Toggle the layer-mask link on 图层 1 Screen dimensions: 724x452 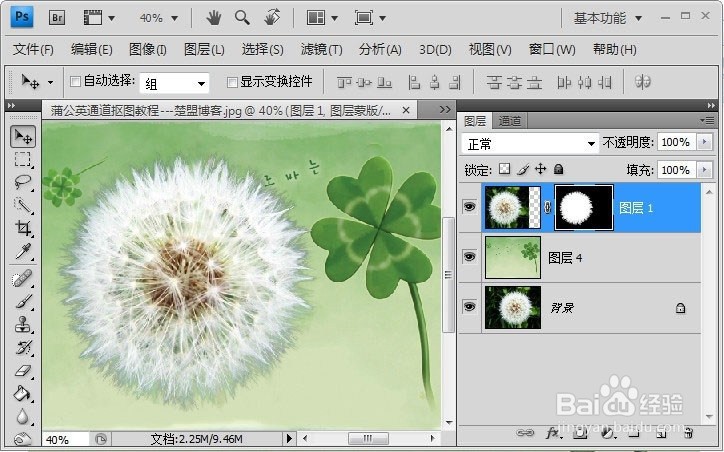pyautogui.click(x=547, y=208)
